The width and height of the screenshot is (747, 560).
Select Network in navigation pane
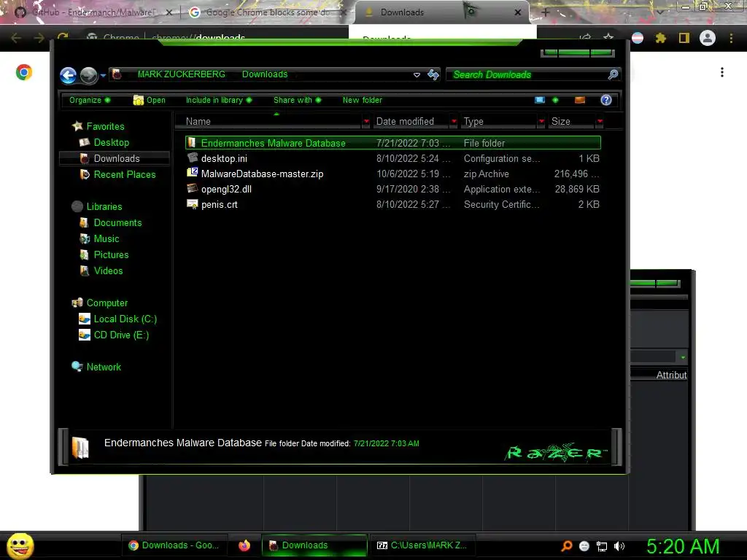[104, 367]
